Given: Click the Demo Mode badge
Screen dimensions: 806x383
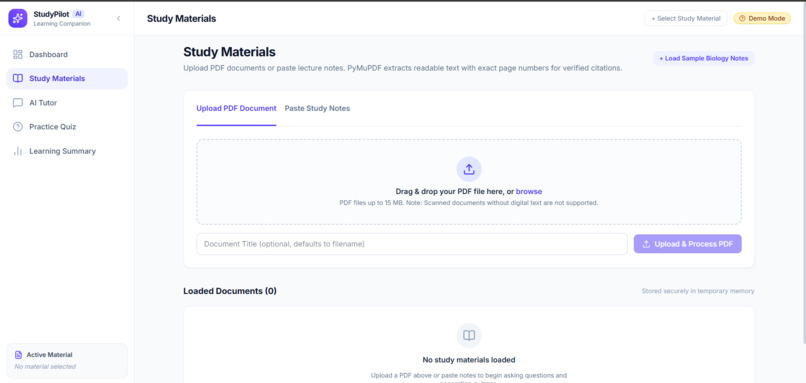Looking at the screenshot, I should click(762, 19).
